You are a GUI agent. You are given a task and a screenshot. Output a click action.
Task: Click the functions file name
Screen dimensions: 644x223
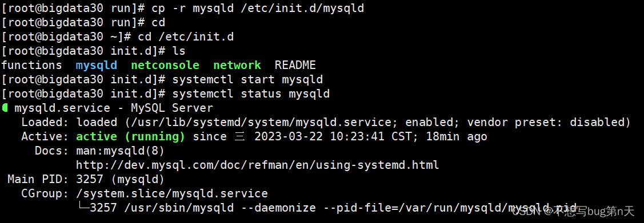(31, 65)
